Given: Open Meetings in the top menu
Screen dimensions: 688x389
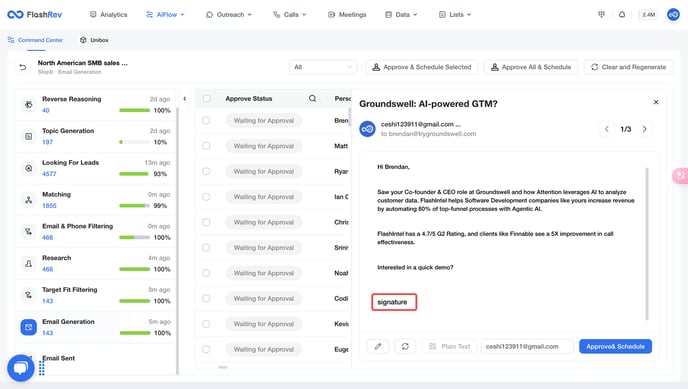Looking at the screenshot, I should (347, 14).
